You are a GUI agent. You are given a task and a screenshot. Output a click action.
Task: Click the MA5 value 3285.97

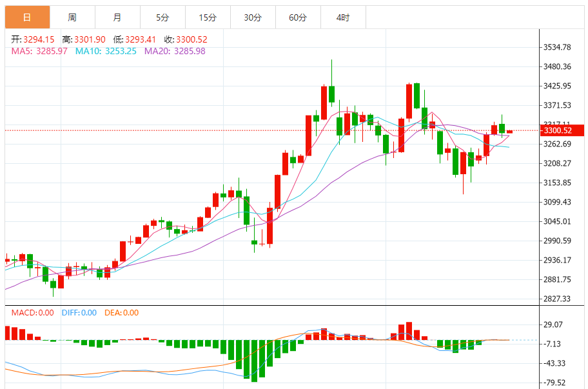pos(52,51)
